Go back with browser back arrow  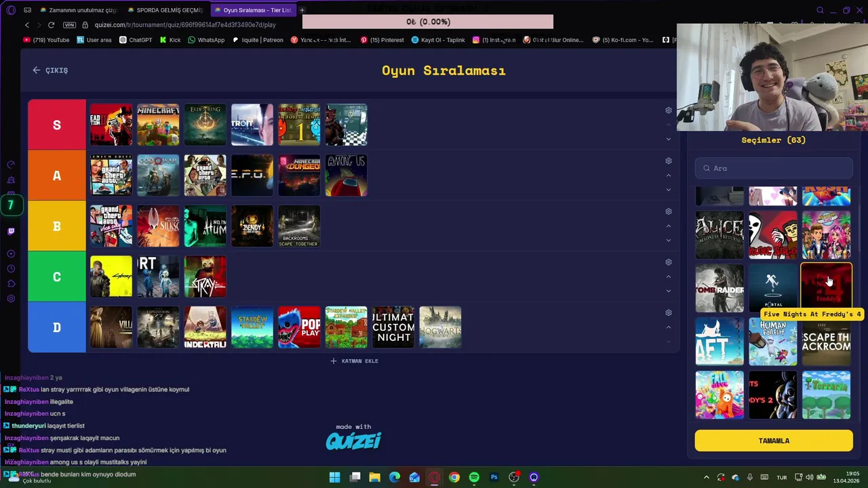27,25
